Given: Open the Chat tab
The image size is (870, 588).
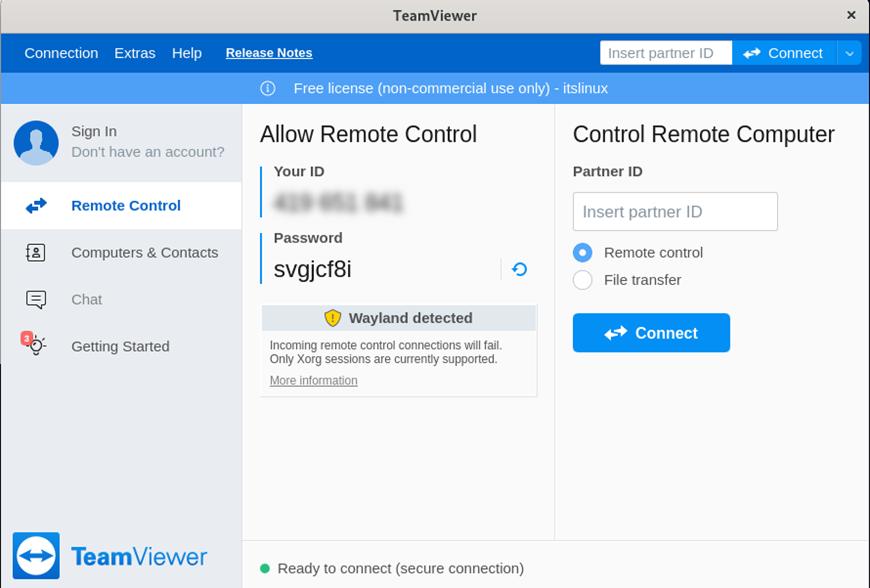Looking at the screenshot, I should [x=121, y=299].
